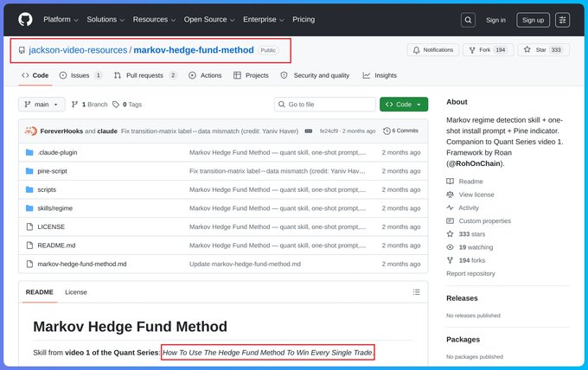View the 0 Tags link
Image resolution: width=588 pixels, height=370 pixels.
(127, 105)
